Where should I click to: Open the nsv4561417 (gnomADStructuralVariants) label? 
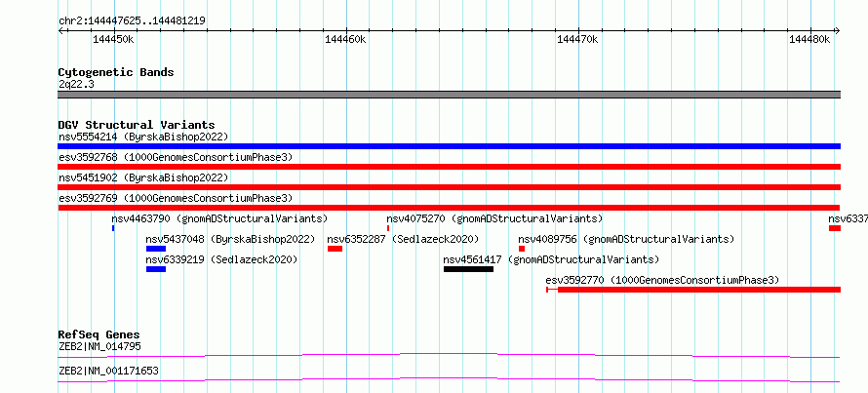[551, 259]
